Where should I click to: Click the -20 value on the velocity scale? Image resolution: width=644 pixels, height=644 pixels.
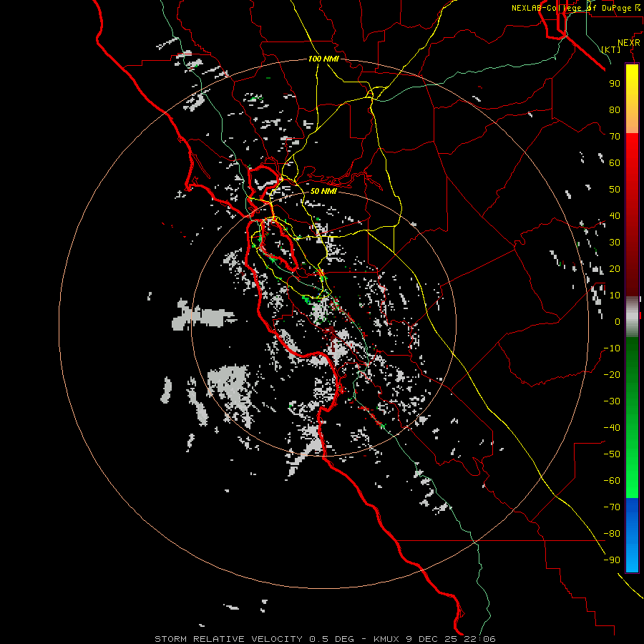pyautogui.click(x=612, y=374)
